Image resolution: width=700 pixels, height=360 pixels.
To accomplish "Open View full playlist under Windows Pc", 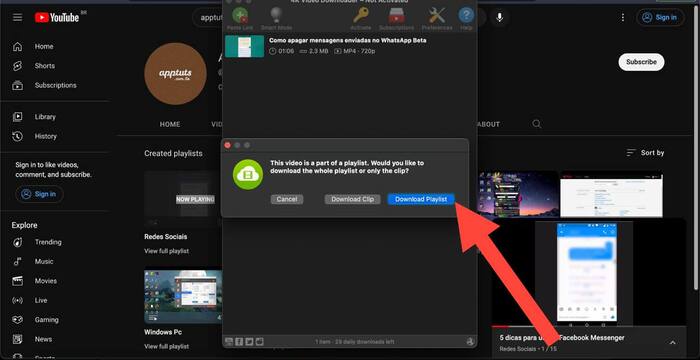I will (x=167, y=346).
